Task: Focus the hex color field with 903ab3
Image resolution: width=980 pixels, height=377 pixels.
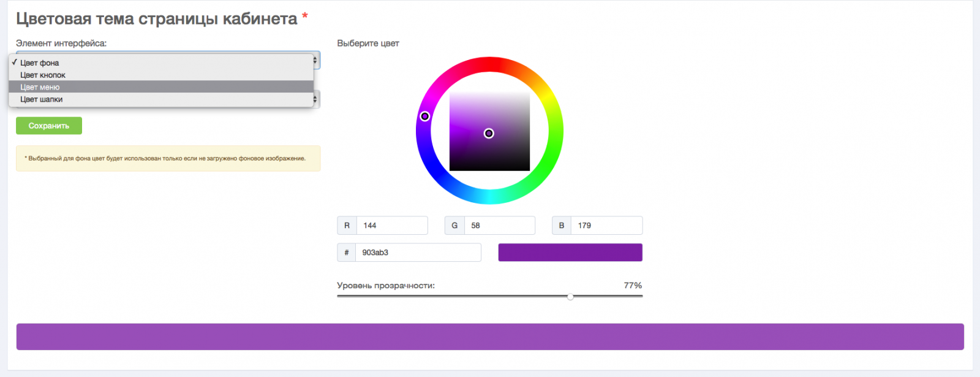Action: 418,253
